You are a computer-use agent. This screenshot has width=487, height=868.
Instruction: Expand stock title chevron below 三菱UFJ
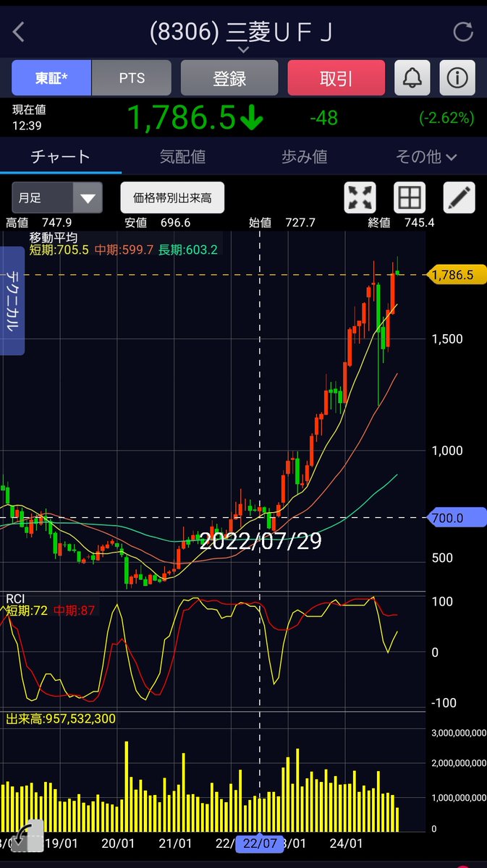tap(243, 50)
